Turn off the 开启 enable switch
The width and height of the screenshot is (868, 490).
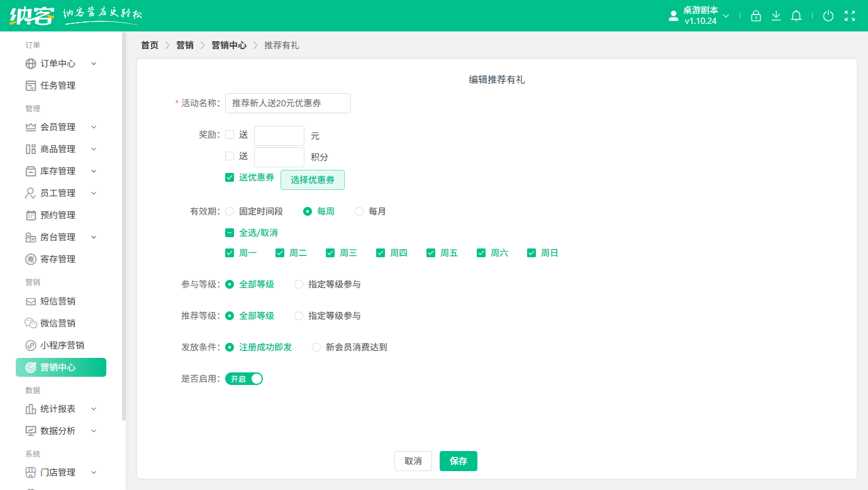pyautogui.click(x=244, y=378)
